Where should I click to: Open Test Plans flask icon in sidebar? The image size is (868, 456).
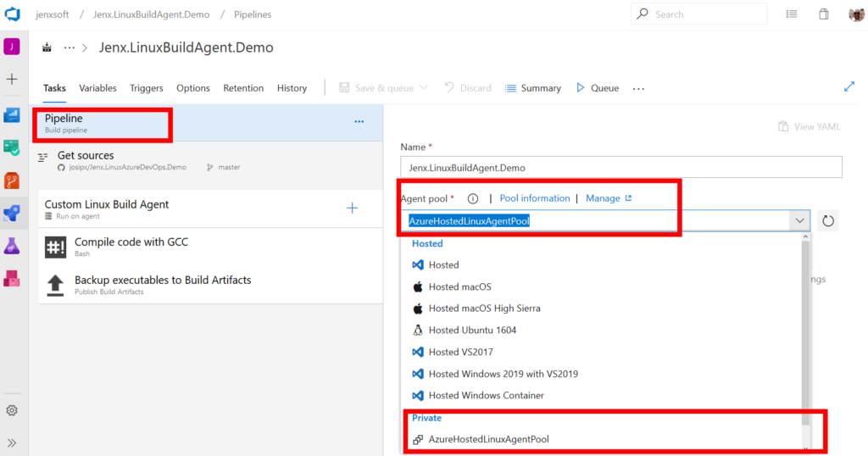pyautogui.click(x=12, y=247)
